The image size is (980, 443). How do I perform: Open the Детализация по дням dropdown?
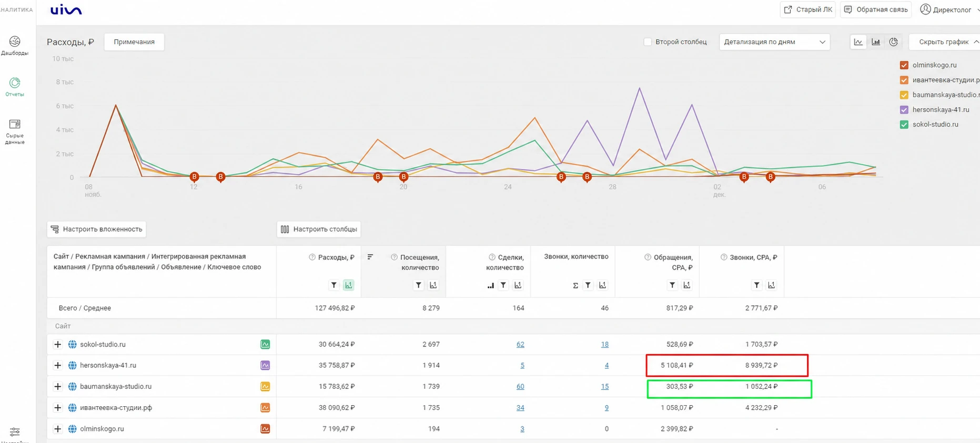[x=774, y=42]
